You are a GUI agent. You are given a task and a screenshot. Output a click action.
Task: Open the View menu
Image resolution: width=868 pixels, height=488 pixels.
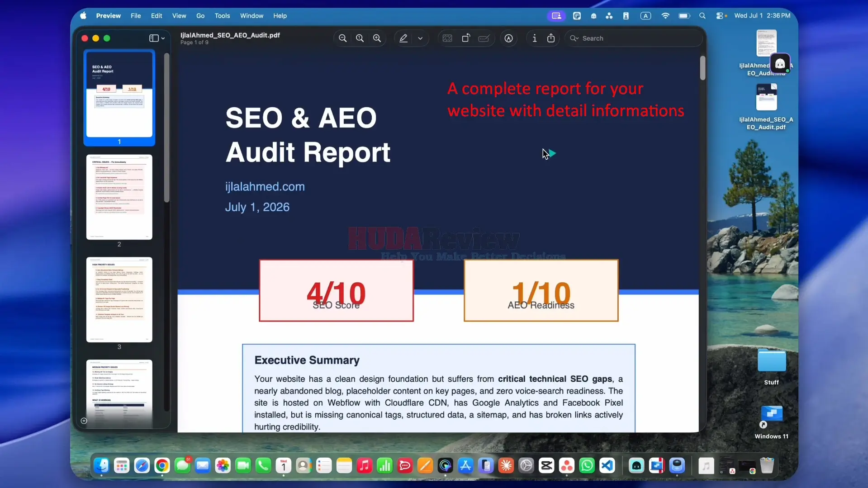pos(179,16)
